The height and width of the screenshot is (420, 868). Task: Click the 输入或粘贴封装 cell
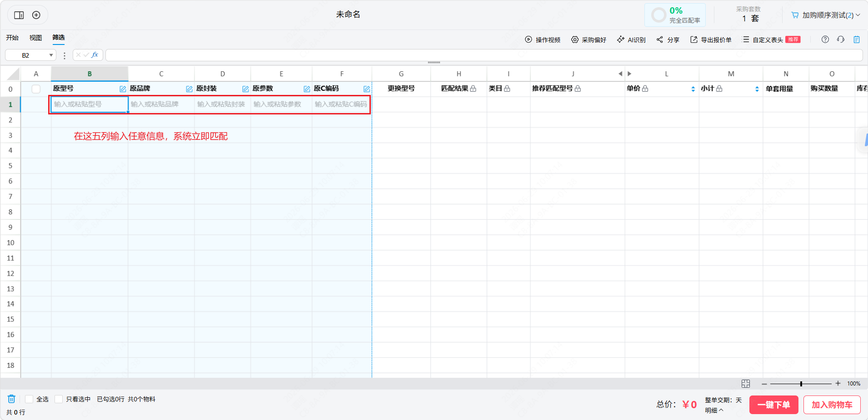pos(223,104)
